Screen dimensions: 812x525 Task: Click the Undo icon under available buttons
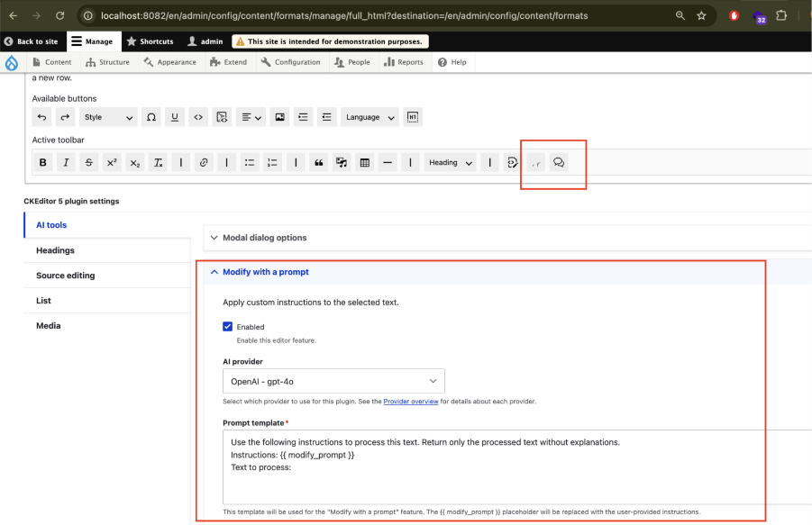[x=42, y=117]
